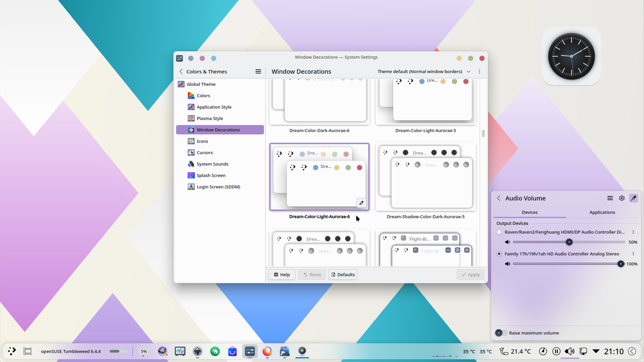Launch GIMP from the taskbar
Screen dimensions: 644x362
point(163,351)
